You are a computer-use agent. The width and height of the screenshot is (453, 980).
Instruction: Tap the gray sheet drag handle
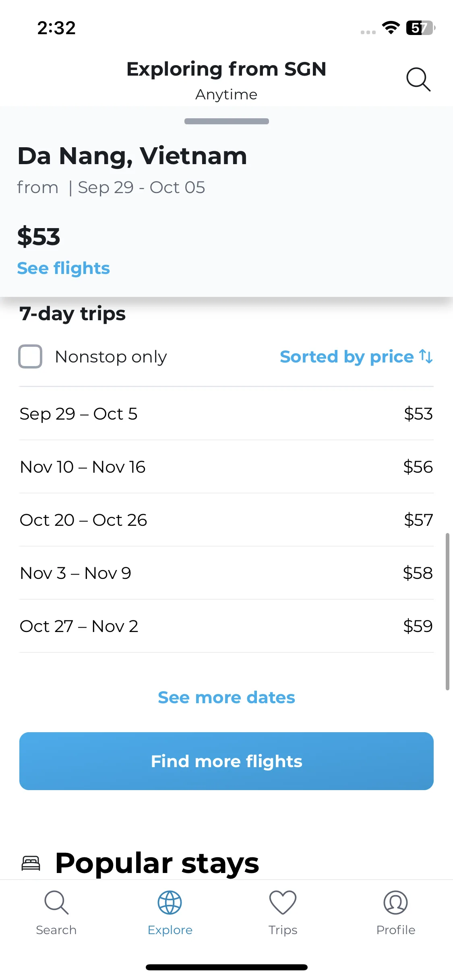pos(227,121)
